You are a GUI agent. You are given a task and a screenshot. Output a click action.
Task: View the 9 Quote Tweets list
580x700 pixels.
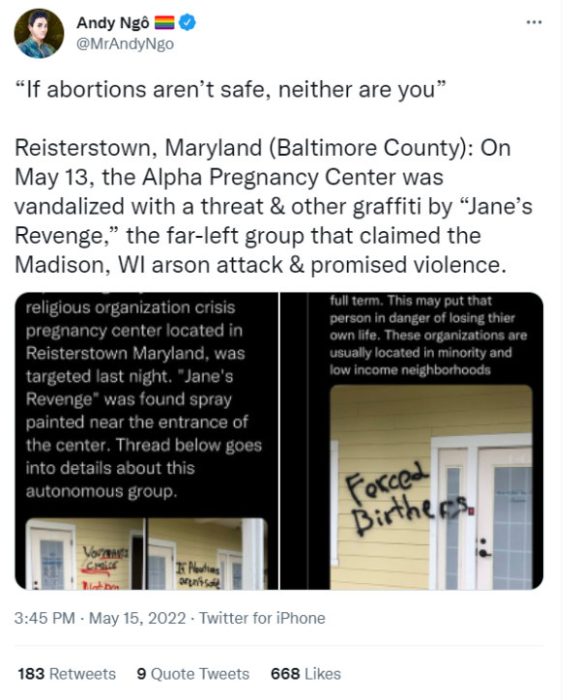tap(193, 674)
